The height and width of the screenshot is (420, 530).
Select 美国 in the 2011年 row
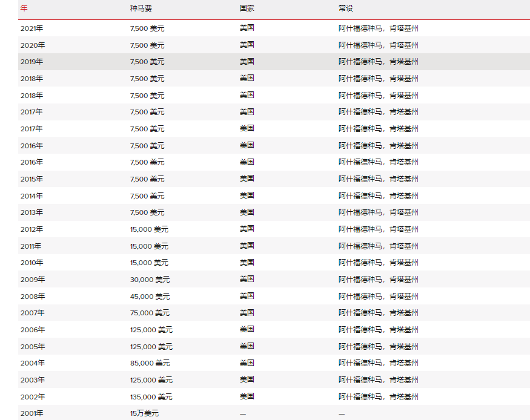click(x=247, y=246)
